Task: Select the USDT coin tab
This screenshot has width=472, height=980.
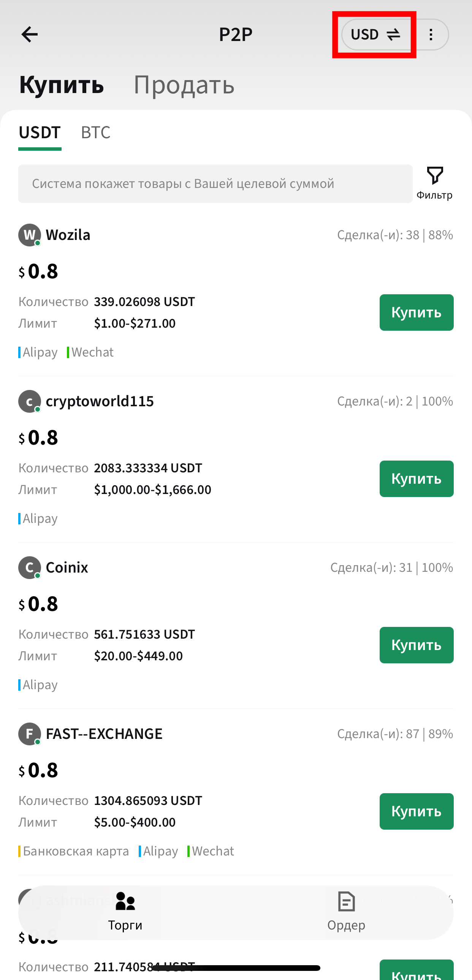Action: click(40, 133)
